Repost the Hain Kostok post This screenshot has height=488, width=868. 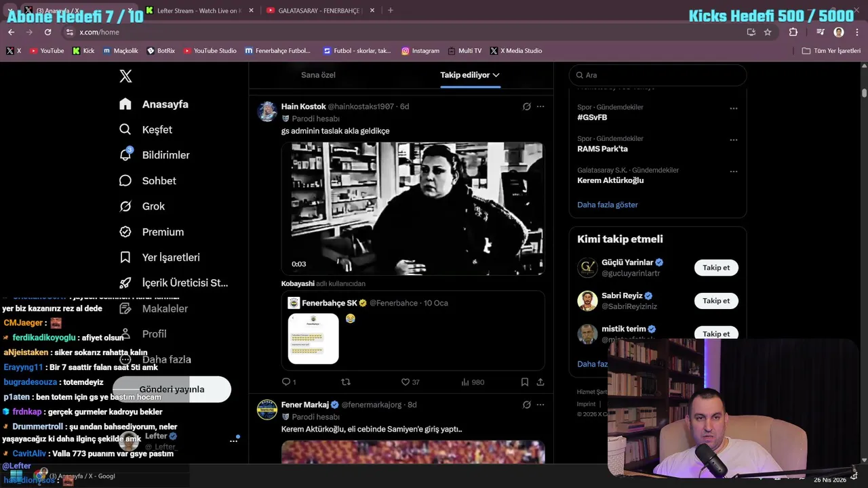coord(346,382)
